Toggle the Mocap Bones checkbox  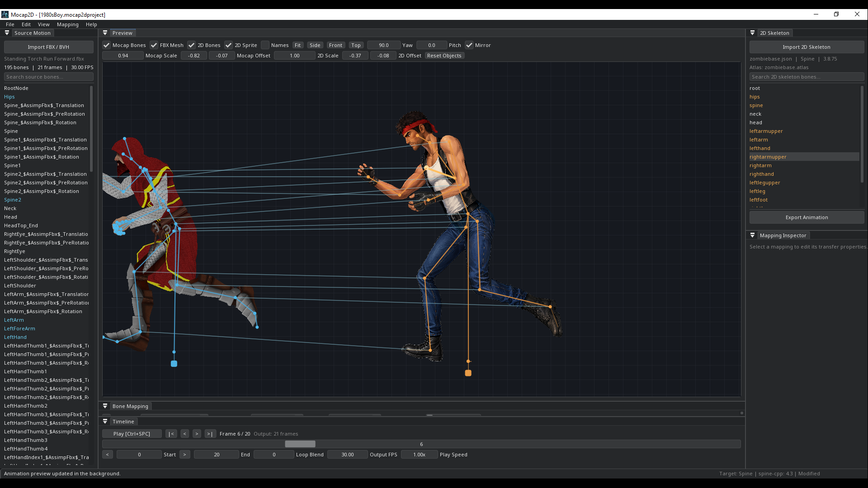click(x=107, y=45)
